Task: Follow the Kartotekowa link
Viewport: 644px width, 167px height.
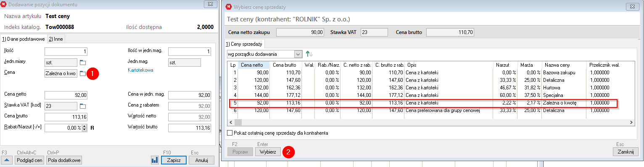Action: point(140,70)
